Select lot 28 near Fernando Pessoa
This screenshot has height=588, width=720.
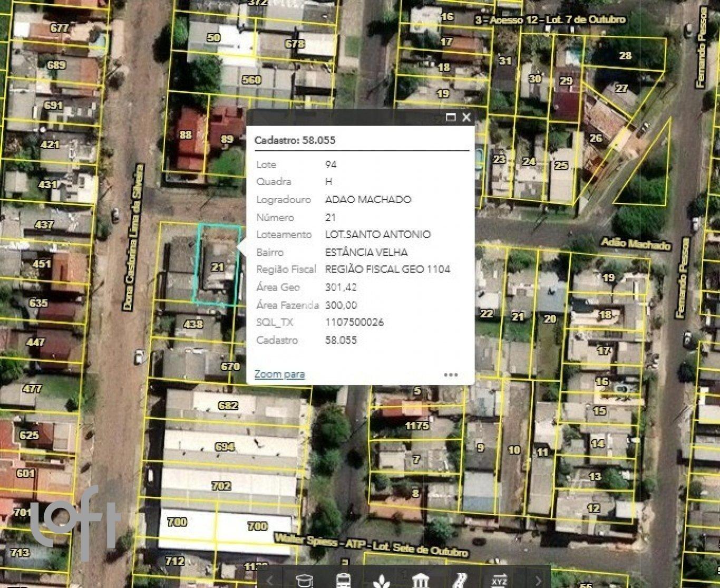(x=625, y=55)
